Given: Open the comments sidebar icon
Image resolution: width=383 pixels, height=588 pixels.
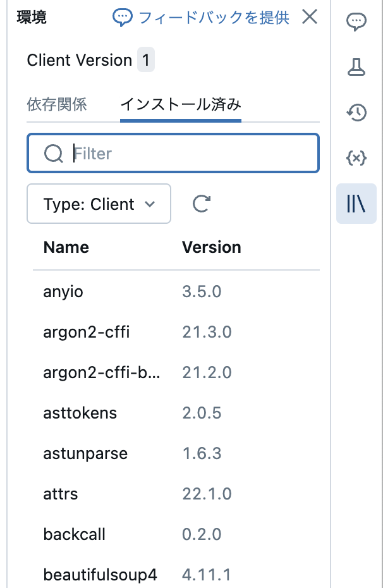Looking at the screenshot, I should point(356,22).
